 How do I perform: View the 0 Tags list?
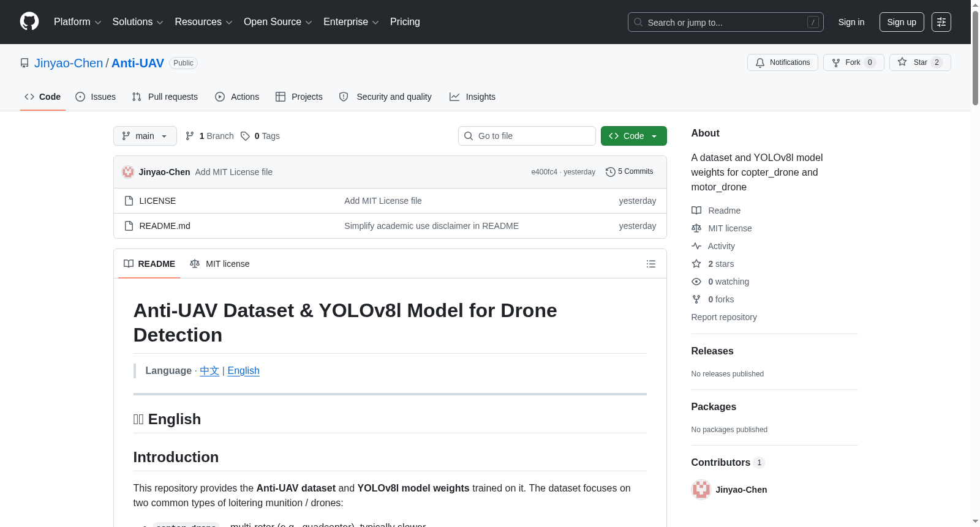(260, 136)
